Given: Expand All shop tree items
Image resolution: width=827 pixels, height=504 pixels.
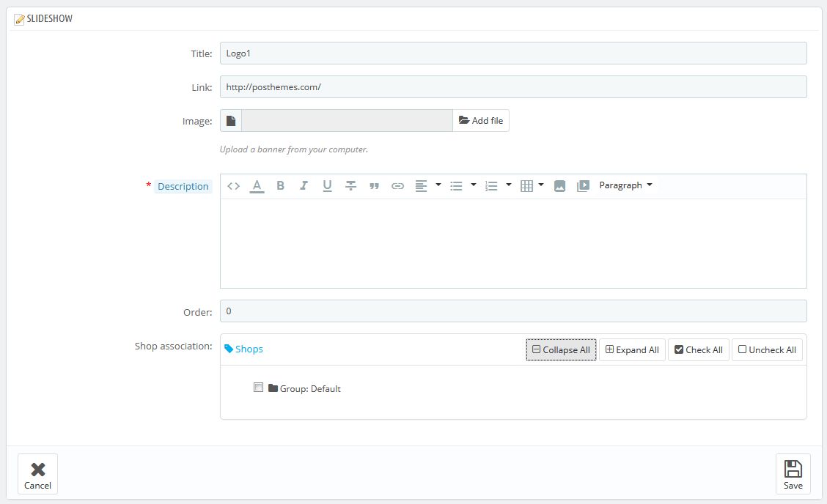Looking at the screenshot, I should (631, 349).
